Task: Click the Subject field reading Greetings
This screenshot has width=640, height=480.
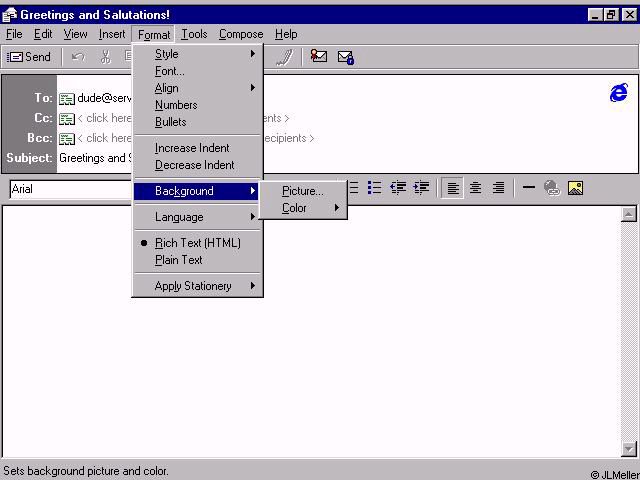Action: [96, 158]
